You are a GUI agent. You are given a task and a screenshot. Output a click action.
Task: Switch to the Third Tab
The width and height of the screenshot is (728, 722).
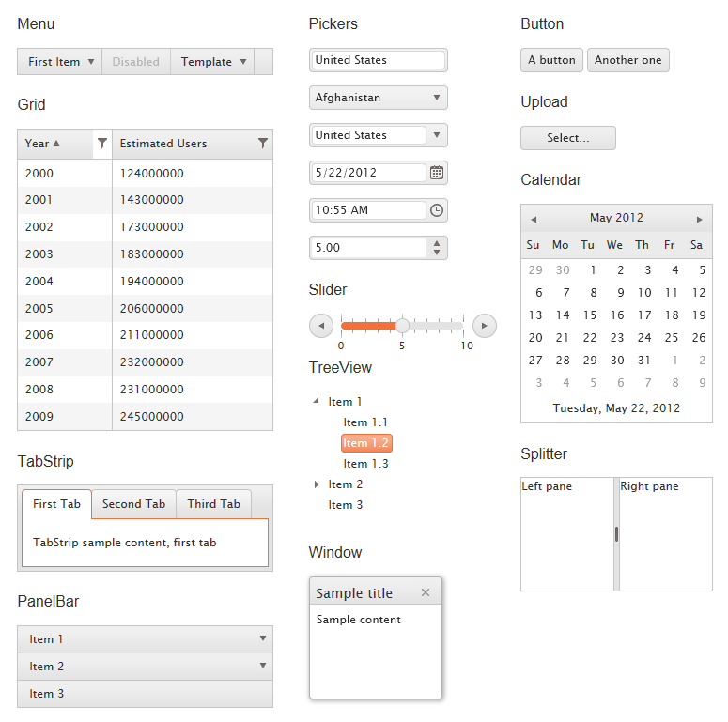[x=214, y=504]
